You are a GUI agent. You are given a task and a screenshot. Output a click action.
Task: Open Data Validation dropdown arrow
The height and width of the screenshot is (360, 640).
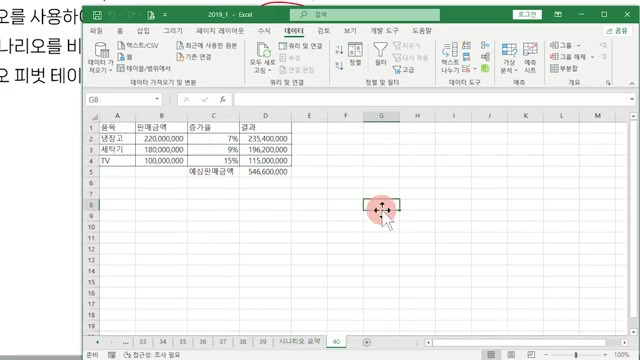475,69
